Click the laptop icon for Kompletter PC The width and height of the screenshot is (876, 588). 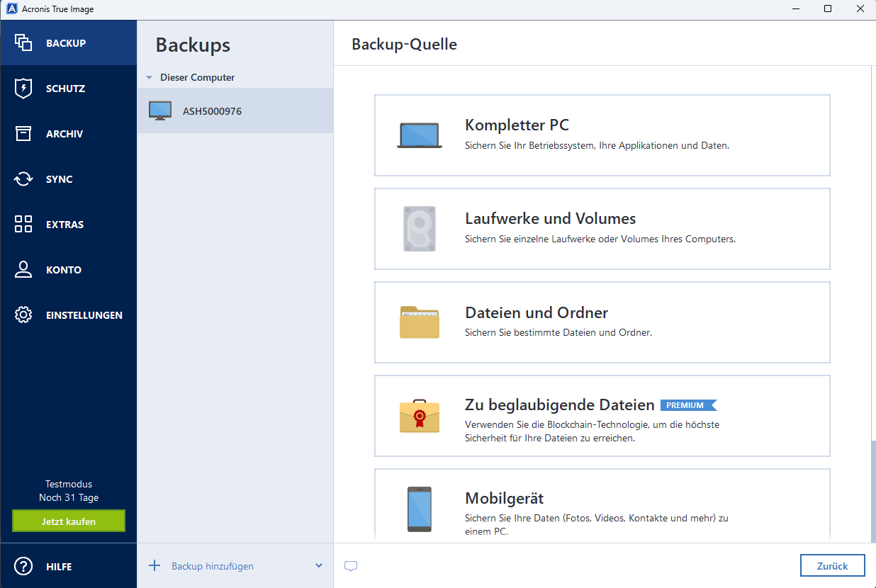(419, 135)
